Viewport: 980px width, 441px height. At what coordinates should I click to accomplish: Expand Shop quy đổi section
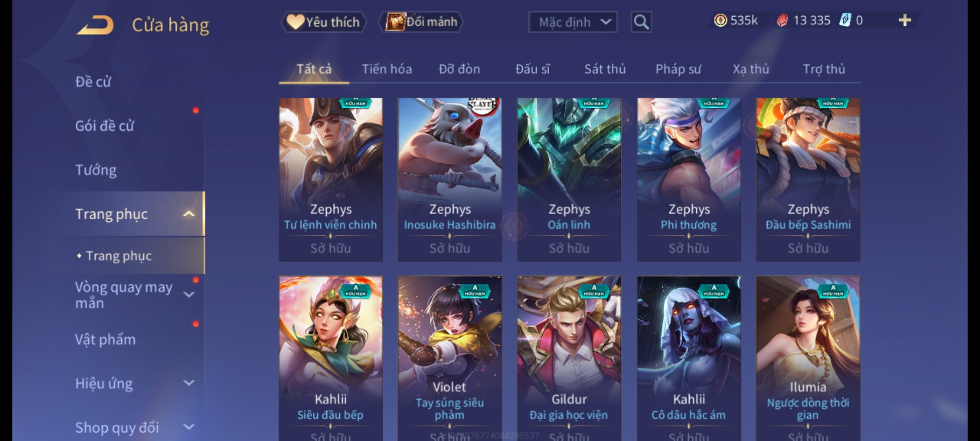pyautogui.click(x=189, y=427)
